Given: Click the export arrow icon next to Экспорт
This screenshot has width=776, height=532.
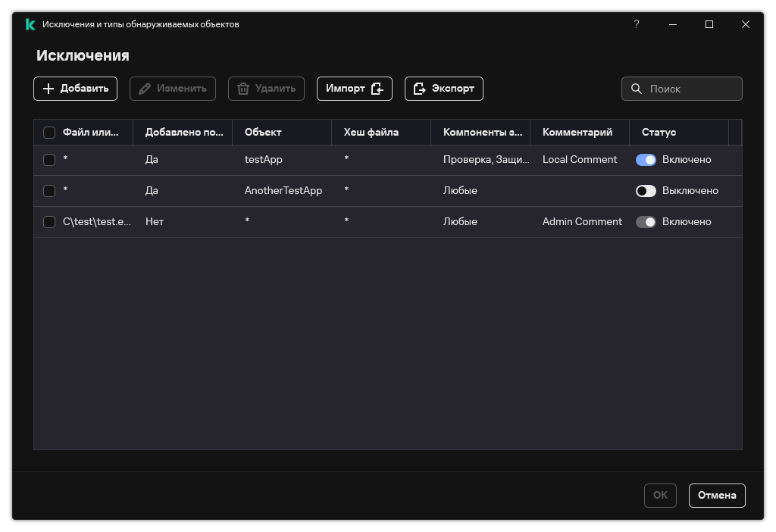Looking at the screenshot, I should (420, 89).
